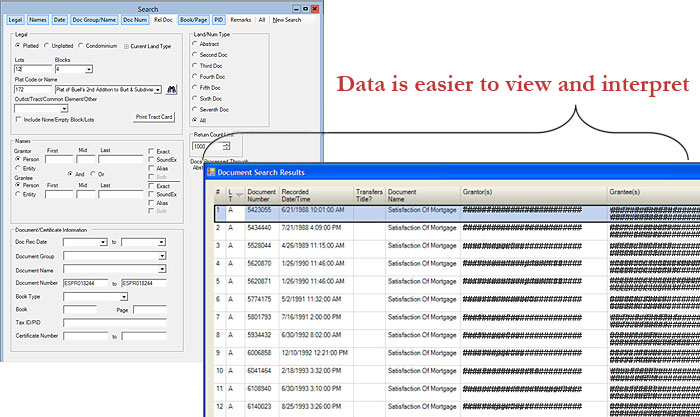Screen dimensions: 700x417
Task: Click the Lots input field
Action: 33,69
